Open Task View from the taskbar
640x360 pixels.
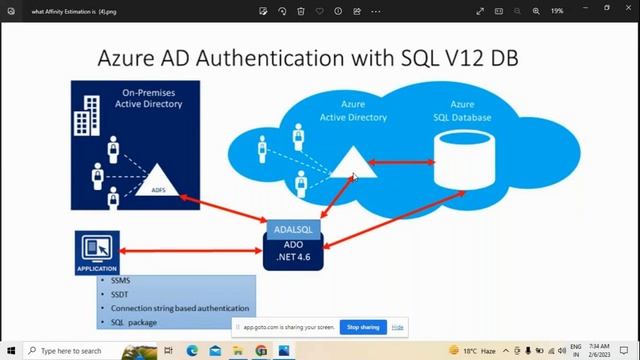168,351
